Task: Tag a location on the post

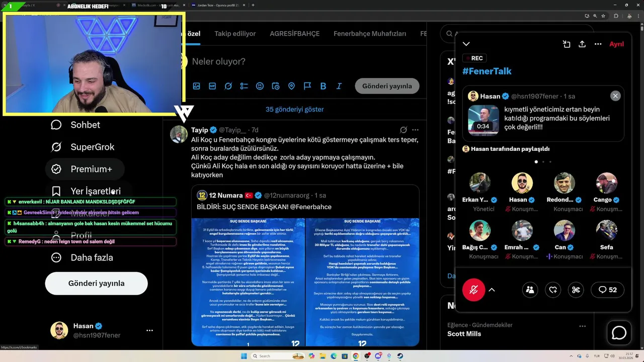Action: pyautogui.click(x=291, y=86)
